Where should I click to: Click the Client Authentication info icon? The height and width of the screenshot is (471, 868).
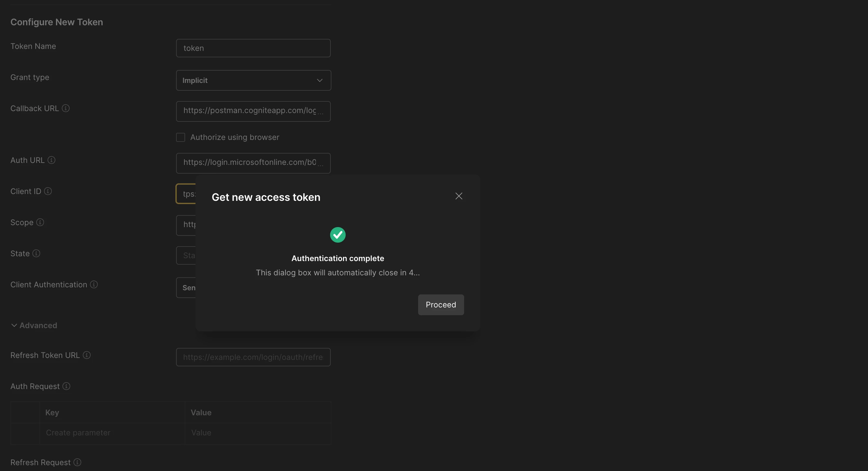pos(94,284)
